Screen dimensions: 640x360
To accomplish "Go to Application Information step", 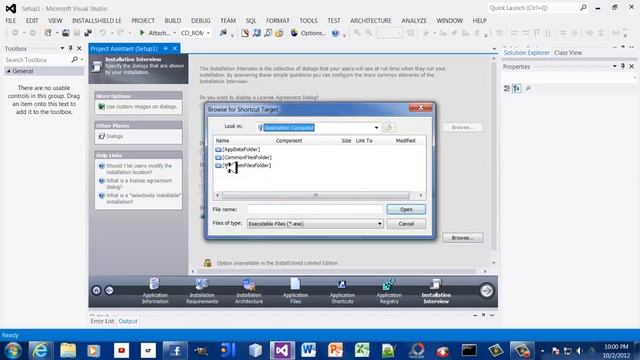I will pyautogui.click(x=155, y=291).
